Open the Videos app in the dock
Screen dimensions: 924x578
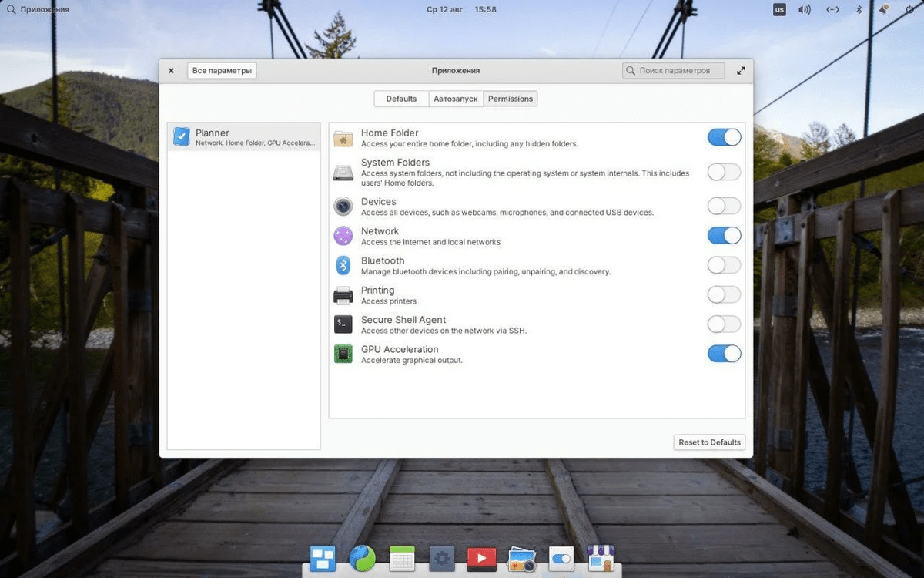click(482, 559)
